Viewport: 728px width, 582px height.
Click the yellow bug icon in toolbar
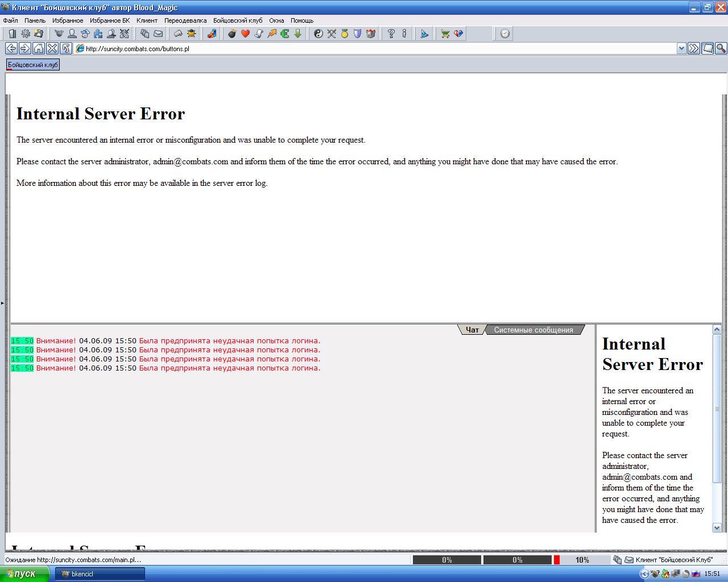[x=191, y=34]
